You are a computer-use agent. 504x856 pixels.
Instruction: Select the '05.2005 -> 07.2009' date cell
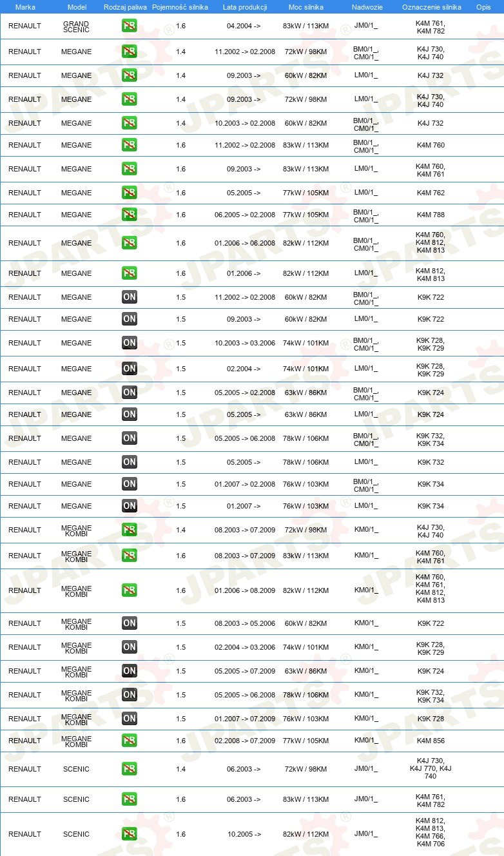tap(245, 671)
